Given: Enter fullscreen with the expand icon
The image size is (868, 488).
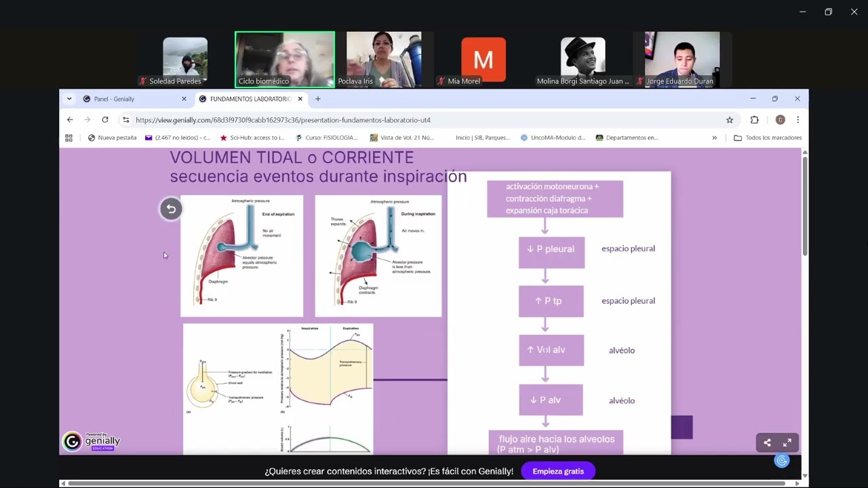Looking at the screenshot, I should [x=787, y=443].
